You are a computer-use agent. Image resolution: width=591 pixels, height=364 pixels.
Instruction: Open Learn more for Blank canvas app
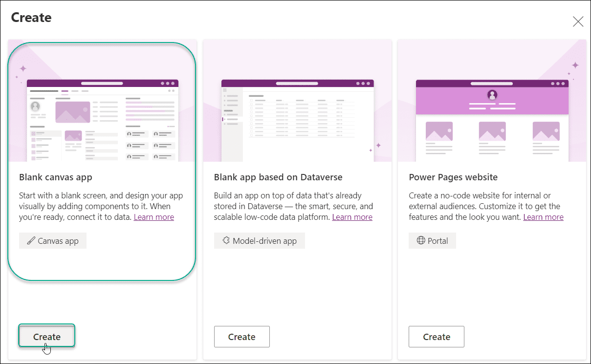point(153,216)
